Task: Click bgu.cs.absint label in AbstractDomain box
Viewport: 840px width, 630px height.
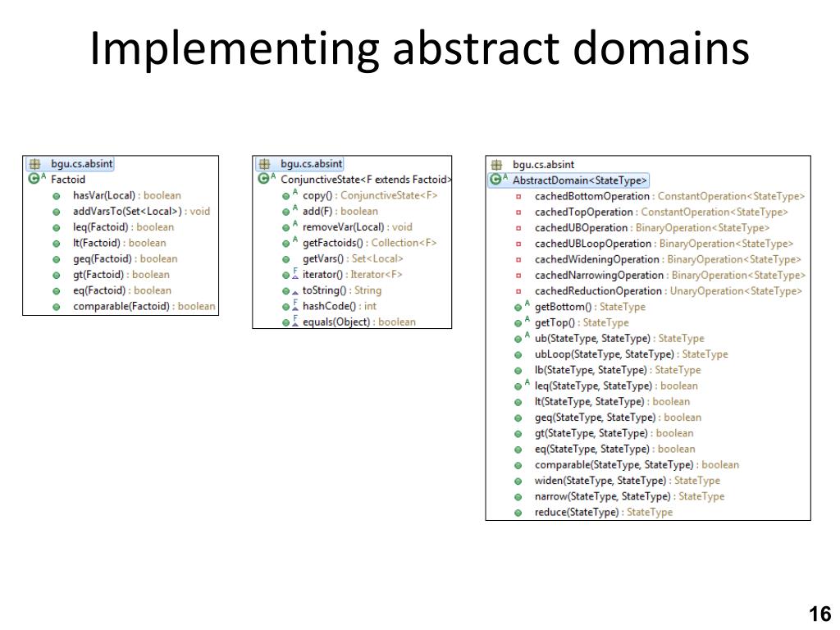Action: [x=543, y=164]
